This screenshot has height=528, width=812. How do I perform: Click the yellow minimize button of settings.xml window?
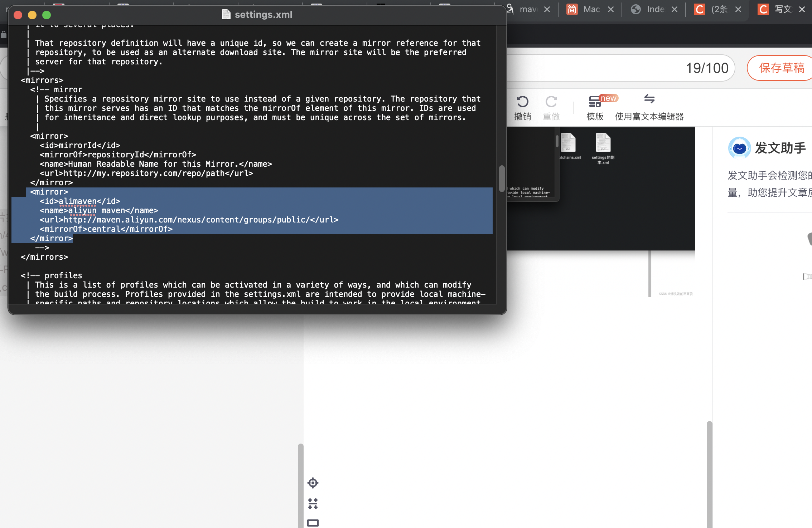coord(32,15)
